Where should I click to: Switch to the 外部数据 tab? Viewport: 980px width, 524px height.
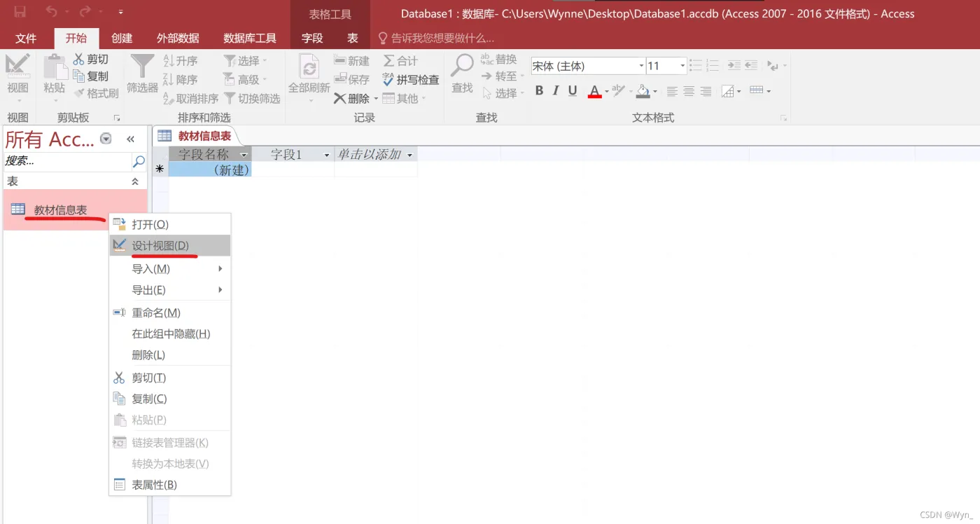[x=178, y=38]
